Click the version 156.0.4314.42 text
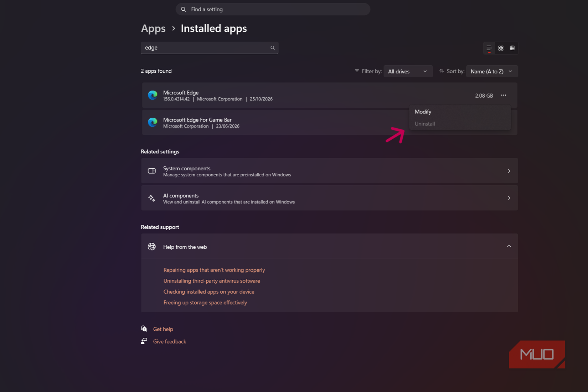The width and height of the screenshot is (588, 392). click(176, 99)
